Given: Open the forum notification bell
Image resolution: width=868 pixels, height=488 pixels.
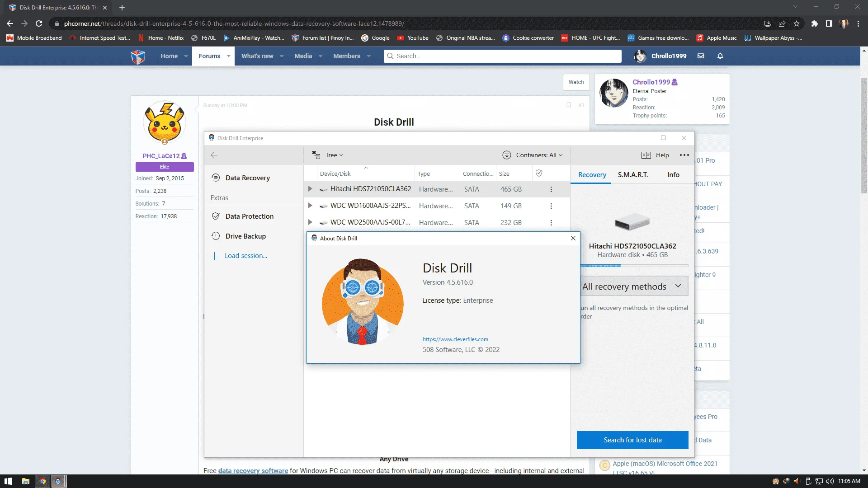Looking at the screenshot, I should (720, 56).
